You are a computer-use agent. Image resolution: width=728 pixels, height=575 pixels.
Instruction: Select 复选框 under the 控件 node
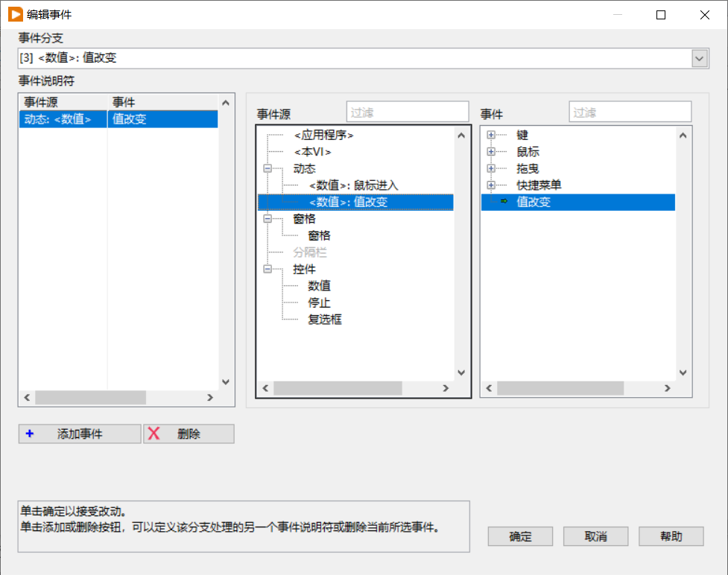(323, 320)
